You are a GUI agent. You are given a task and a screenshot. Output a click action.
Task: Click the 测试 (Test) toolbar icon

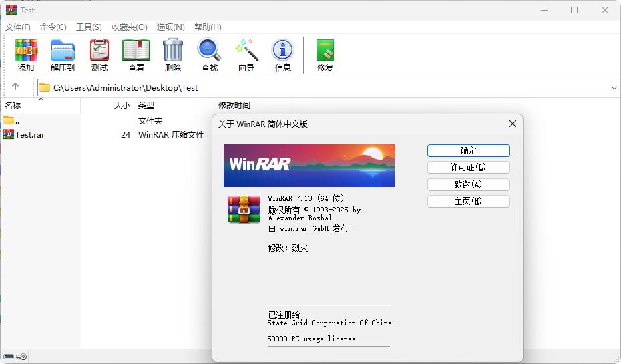tap(99, 50)
